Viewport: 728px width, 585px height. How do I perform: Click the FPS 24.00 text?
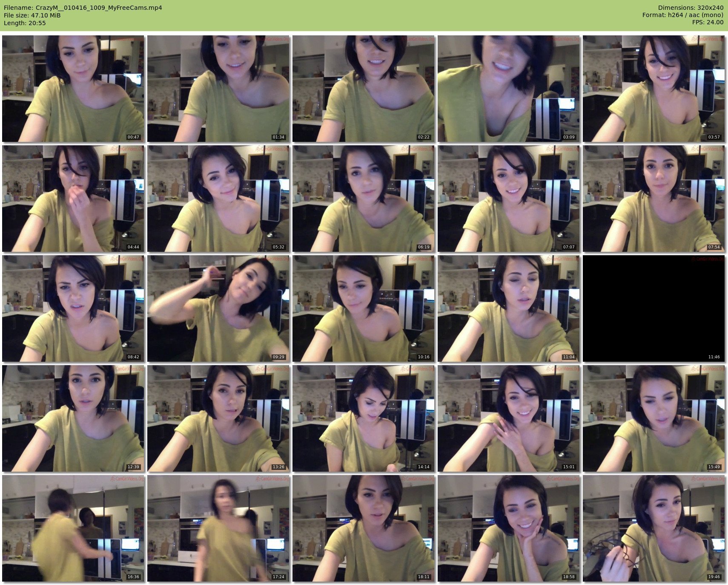(708, 23)
